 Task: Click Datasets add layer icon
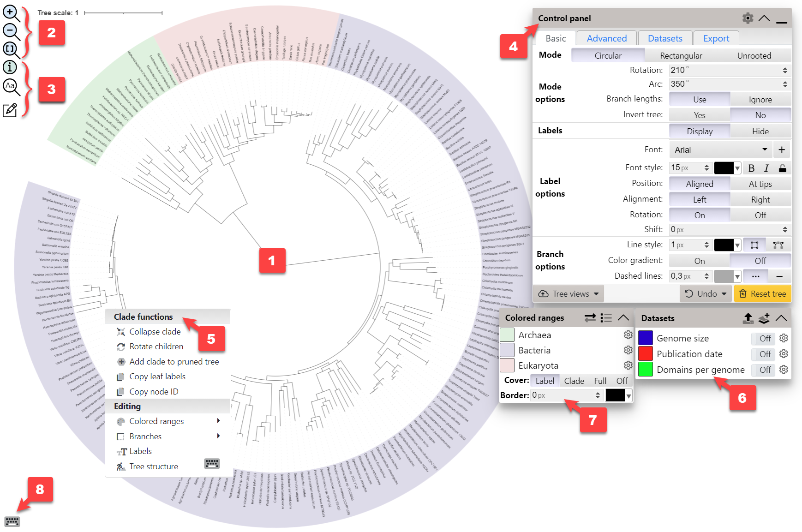[764, 318]
